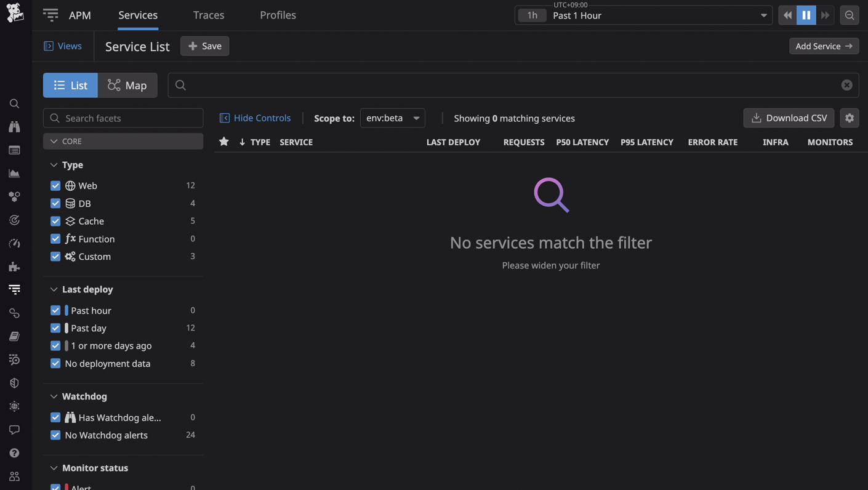Disable the Past day deploy filter
The height and width of the screenshot is (490, 868).
55,327
